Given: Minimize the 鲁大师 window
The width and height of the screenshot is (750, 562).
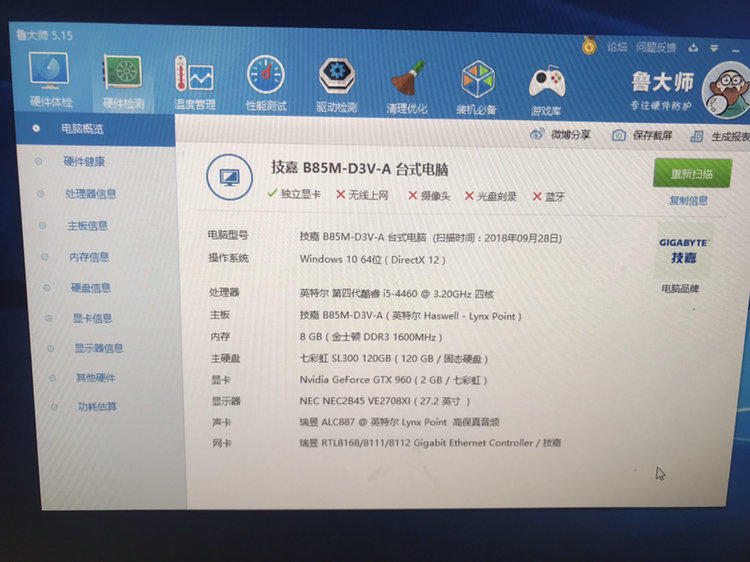Looking at the screenshot, I should (x=736, y=50).
